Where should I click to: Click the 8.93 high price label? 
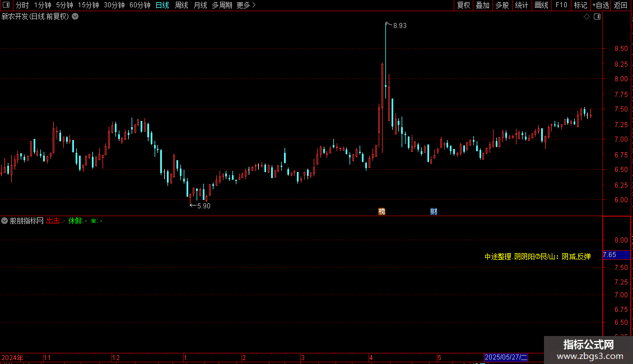[399, 25]
